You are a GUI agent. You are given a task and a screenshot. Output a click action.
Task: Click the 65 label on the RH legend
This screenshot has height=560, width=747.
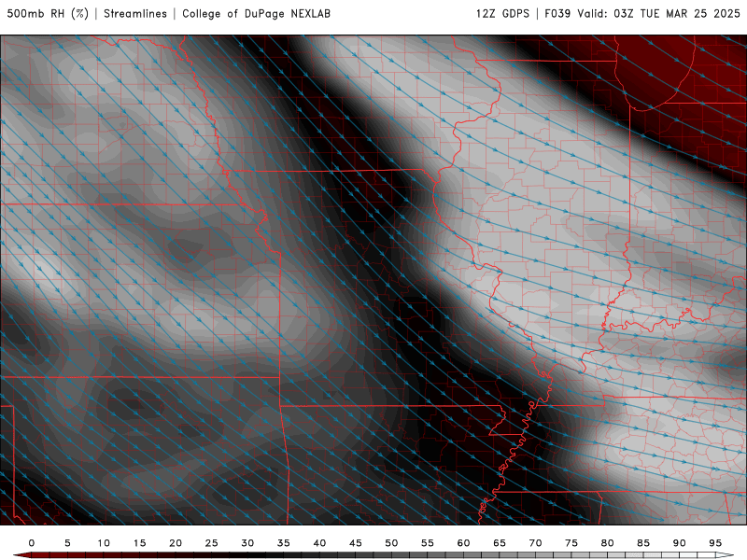point(500,543)
